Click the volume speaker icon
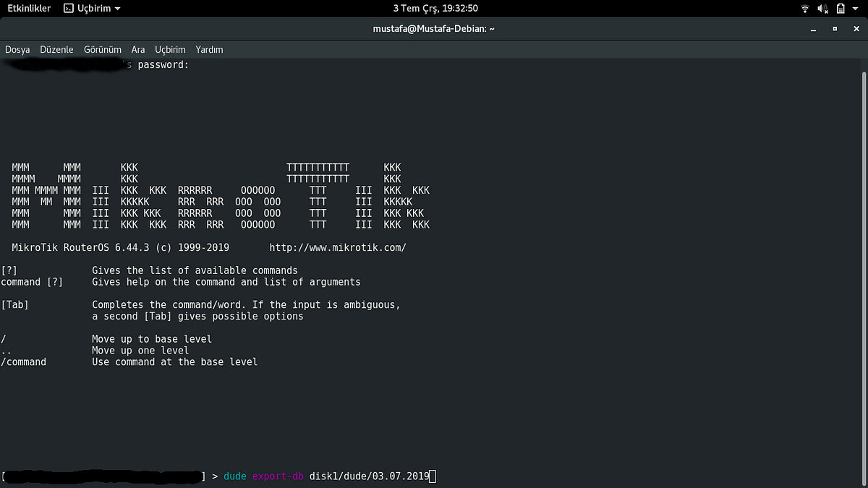Image resolution: width=868 pixels, height=488 pixels. pyautogui.click(x=822, y=9)
